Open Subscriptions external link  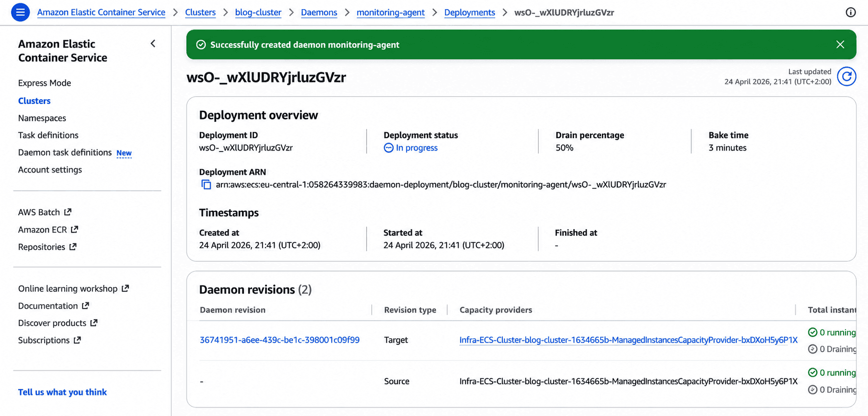click(x=49, y=340)
